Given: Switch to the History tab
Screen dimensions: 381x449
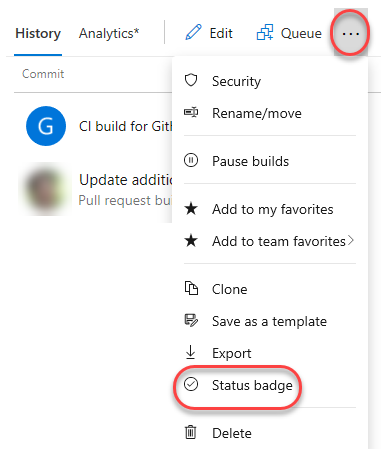Looking at the screenshot, I should click(38, 33).
